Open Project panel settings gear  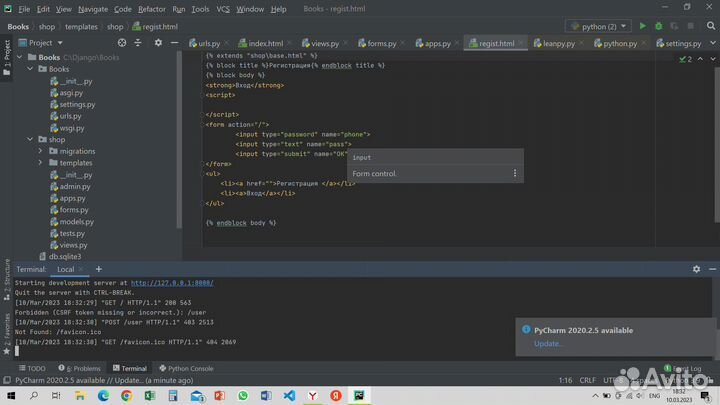click(x=158, y=43)
